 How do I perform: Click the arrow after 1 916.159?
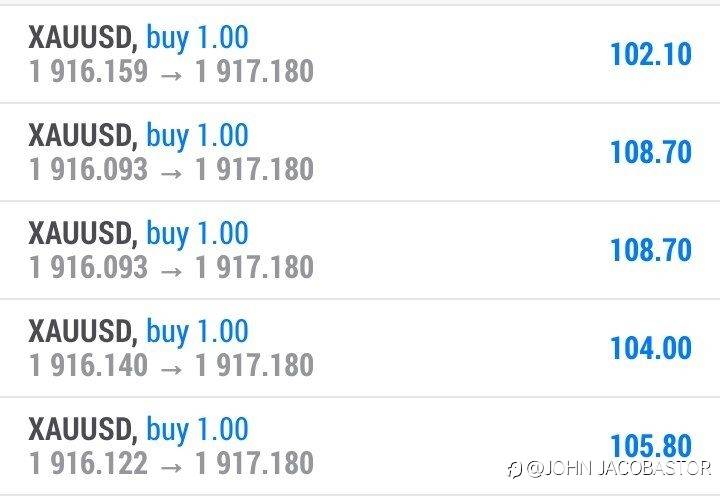[171, 72]
